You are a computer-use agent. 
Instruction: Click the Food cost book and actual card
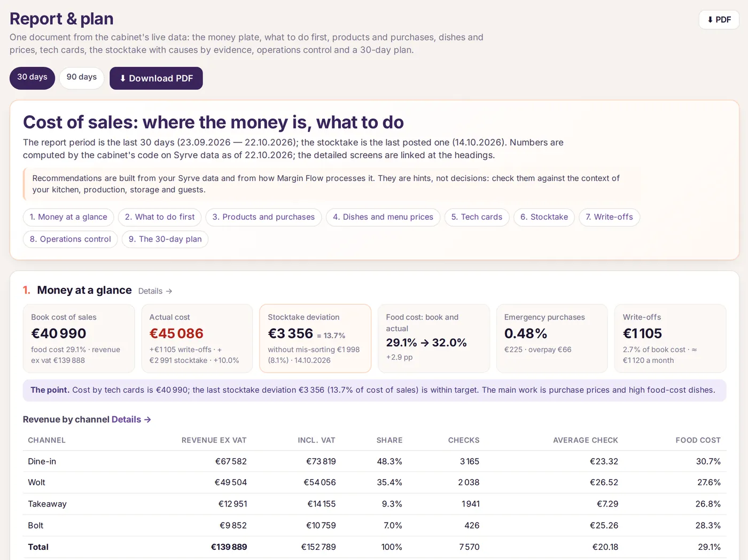coord(434,338)
